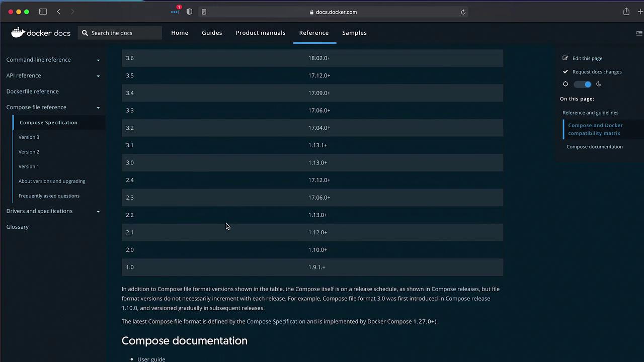Open the Product manuals tab
This screenshot has width=644, height=362.
260,33
